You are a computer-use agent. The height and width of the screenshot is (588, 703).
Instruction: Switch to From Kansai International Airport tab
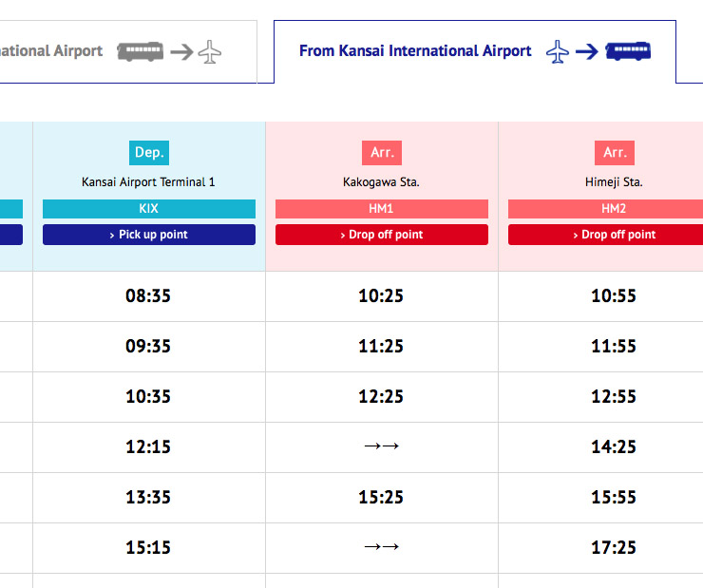point(475,51)
